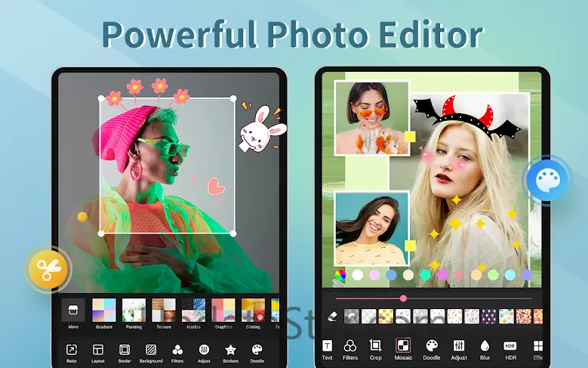Open Filters in the left tablet toolbar
The width and height of the screenshot is (588, 368).
click(177, 354)
